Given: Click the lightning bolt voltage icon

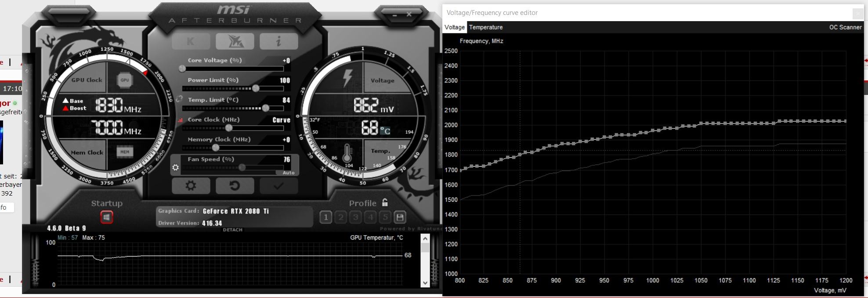Looking at the screenshot, I should (347, 78).
